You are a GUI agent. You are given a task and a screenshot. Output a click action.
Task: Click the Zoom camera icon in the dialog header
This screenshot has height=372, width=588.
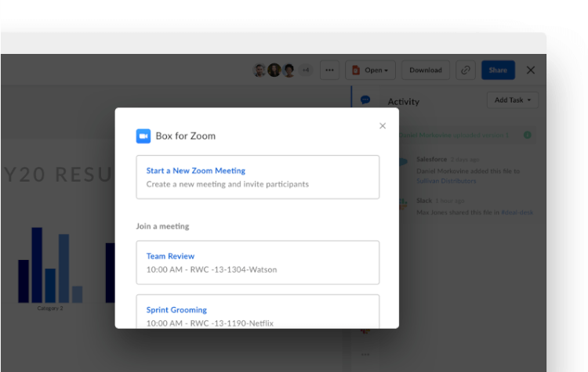(x=143, y=135)
